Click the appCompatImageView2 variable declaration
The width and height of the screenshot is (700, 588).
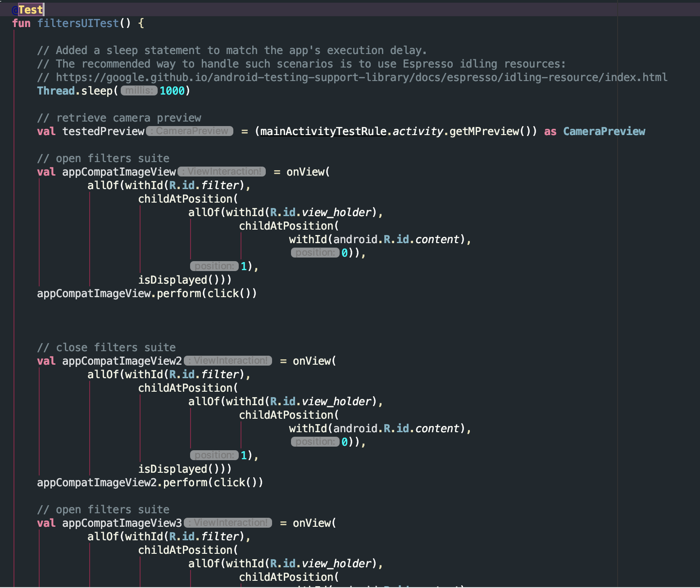[122, 361]
